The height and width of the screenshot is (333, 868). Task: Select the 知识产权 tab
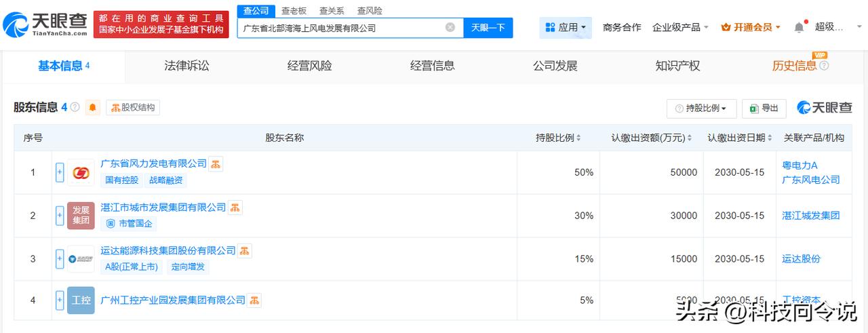tap(677, 66)
